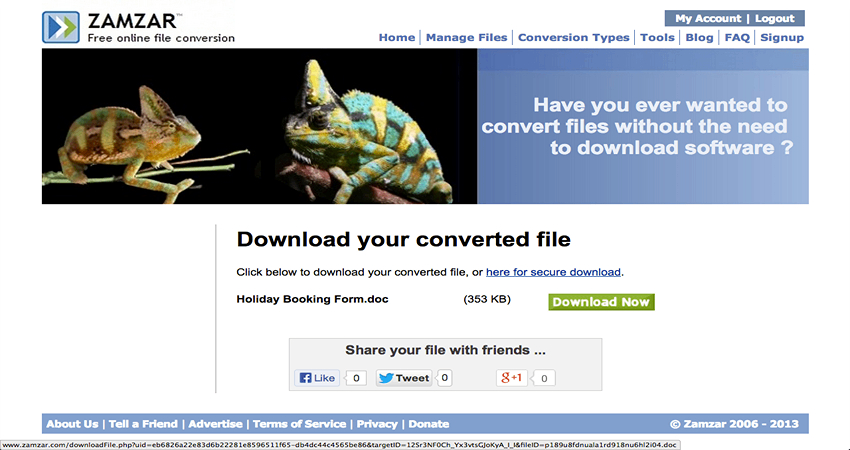Click the Zamzar arrows logo icon
This screenshot has width=850, height=450.
pyautogui.click(x=61, y=27)
